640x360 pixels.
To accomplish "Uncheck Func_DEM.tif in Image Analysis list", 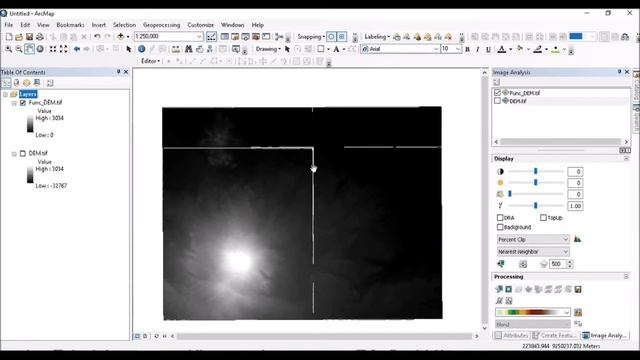I will tap(497, 93).
